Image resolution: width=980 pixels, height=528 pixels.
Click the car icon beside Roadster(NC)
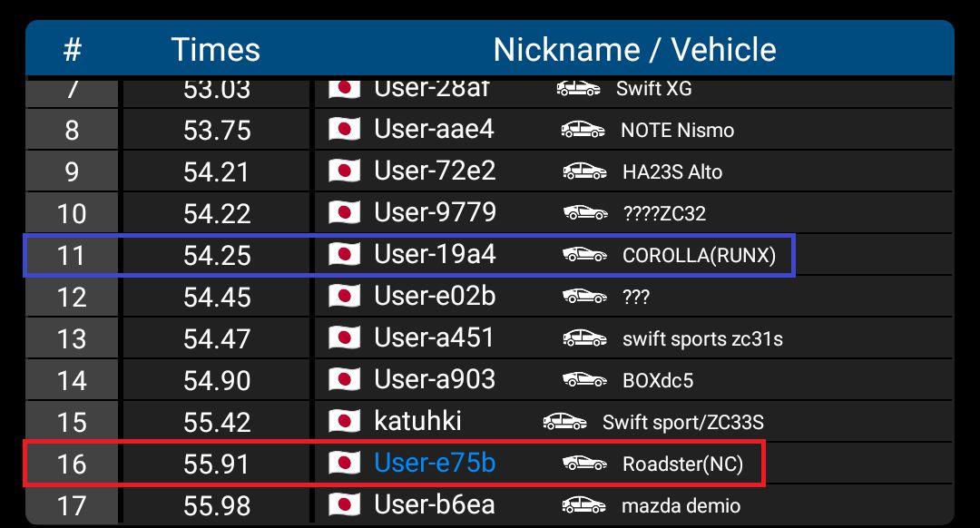coord(584,464)
